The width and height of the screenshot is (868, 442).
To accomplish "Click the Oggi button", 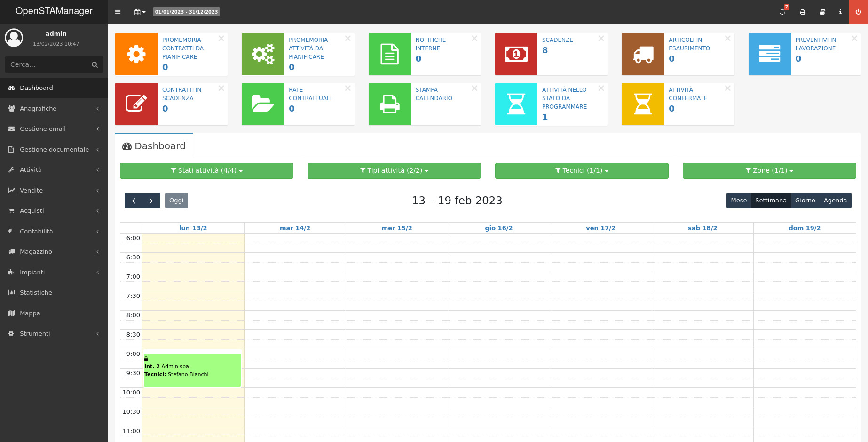I will (x=176, y=201).
